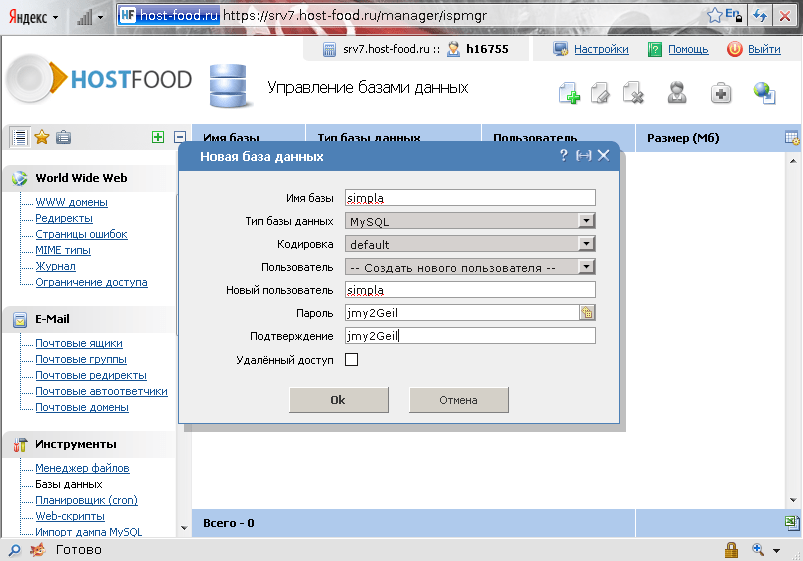Open Настройки link

[x=601, y=49]
